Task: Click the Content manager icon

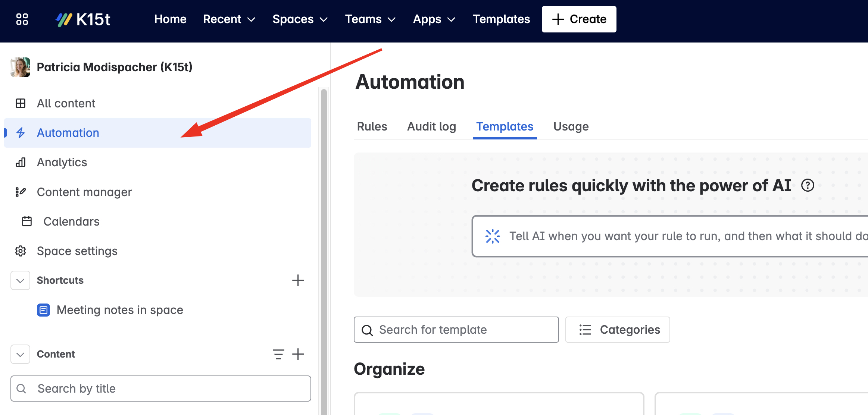Action: pos(21,192)
